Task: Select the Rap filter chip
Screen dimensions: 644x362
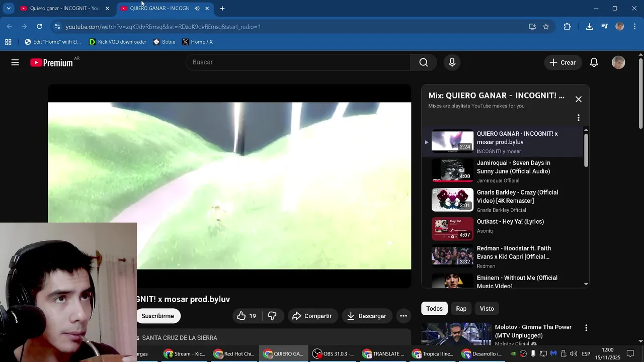Action: tap(461, 309)
